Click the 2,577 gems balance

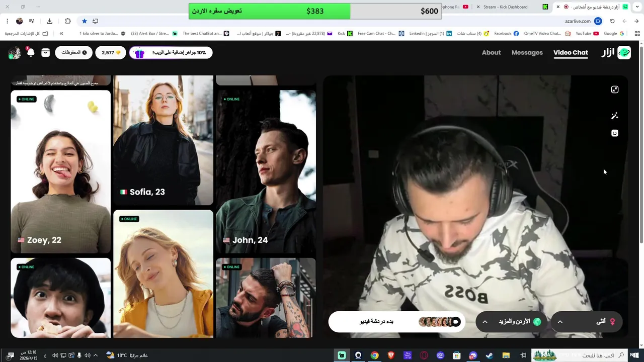coord(111,52)
